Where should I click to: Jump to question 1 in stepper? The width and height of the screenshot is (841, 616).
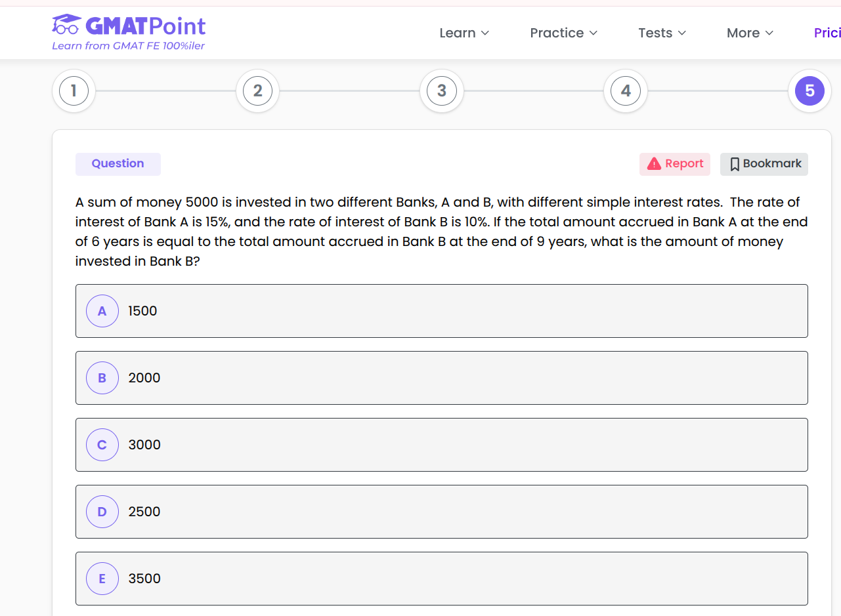point(74,91)
